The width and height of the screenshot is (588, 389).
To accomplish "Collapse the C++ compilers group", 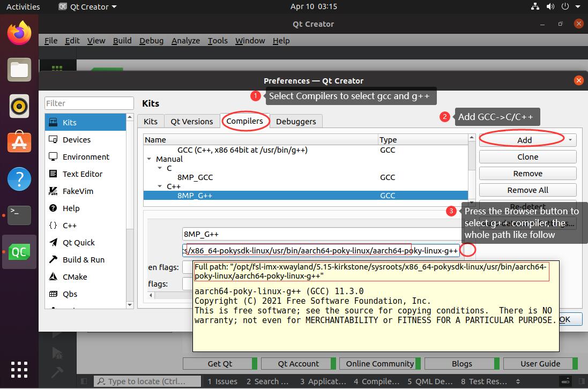I will [x=160, y=186].
